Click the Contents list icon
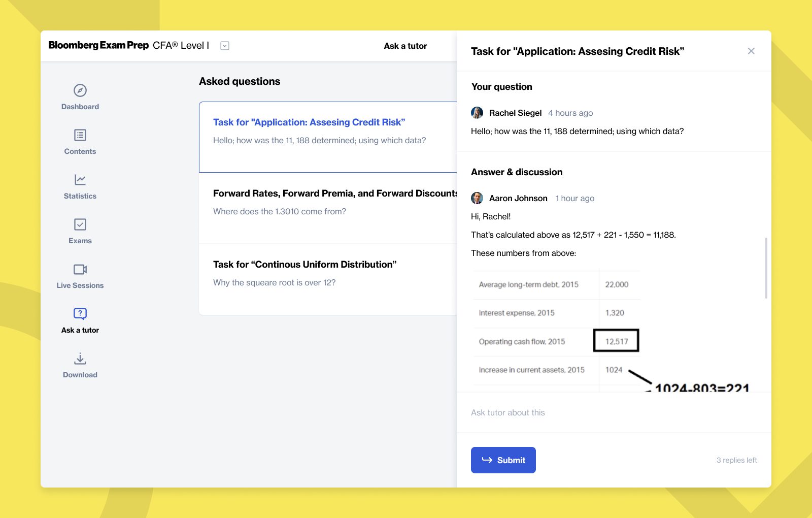The image size is (812, 518). click(x=80, y=135)
